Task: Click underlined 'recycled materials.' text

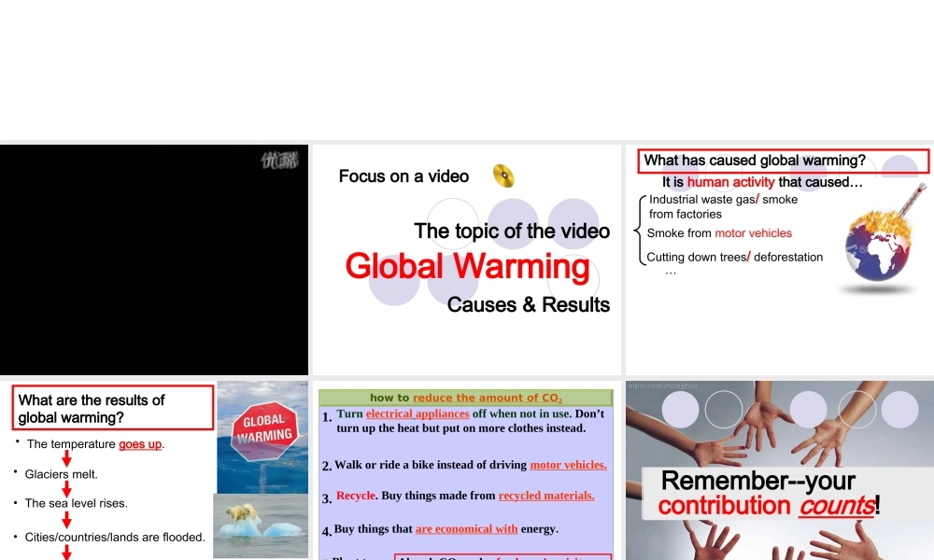Action: coord(546,496)
